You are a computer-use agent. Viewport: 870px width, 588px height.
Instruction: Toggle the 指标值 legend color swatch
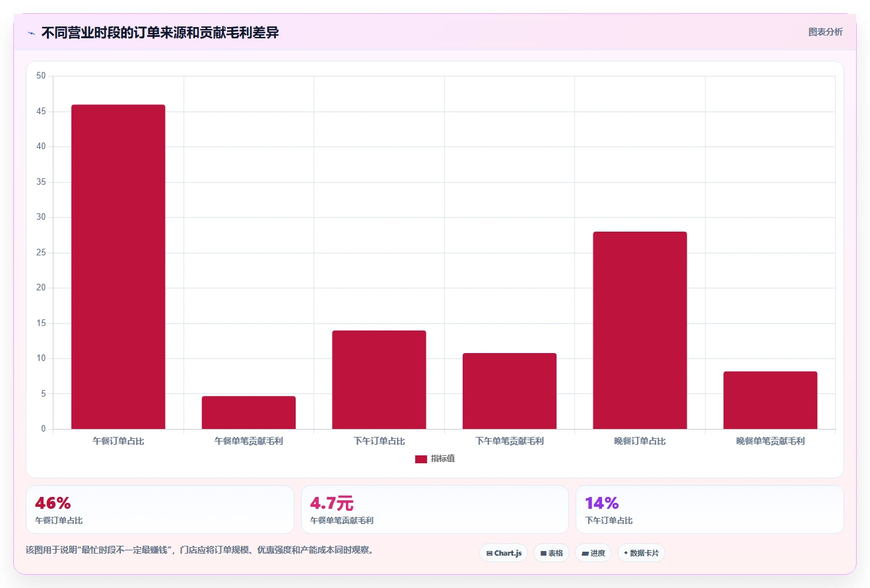pyautogui.click(x=421, y=459)
